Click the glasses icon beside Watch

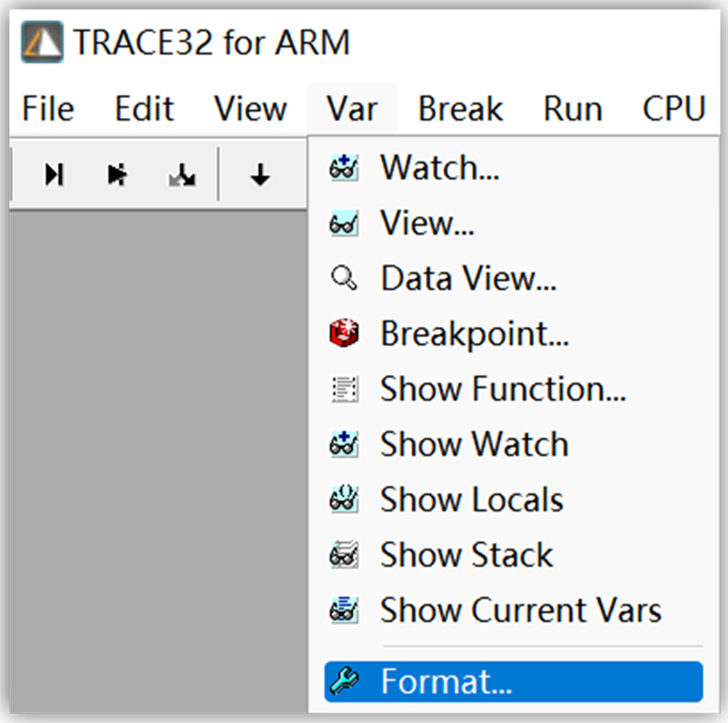(343, 167)
